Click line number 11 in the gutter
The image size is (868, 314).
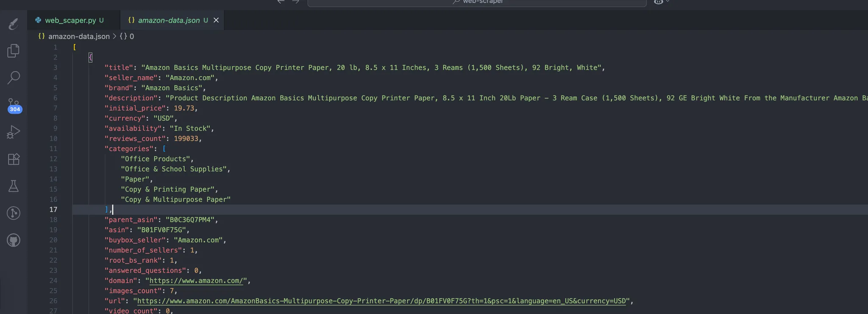(53, 149)
